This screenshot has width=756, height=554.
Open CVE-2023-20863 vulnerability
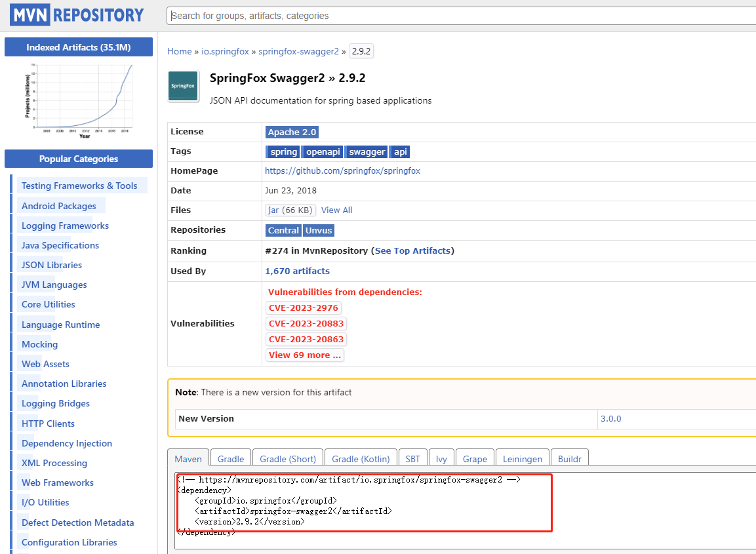click(306, 340)
